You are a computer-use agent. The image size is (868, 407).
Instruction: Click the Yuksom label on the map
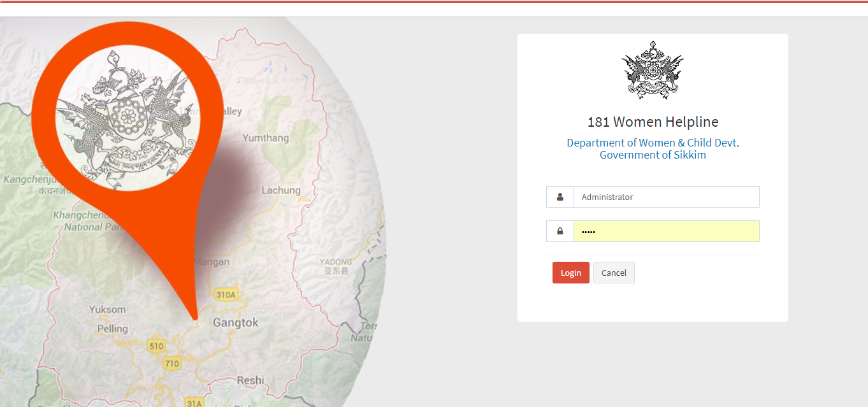click(107, 310)
